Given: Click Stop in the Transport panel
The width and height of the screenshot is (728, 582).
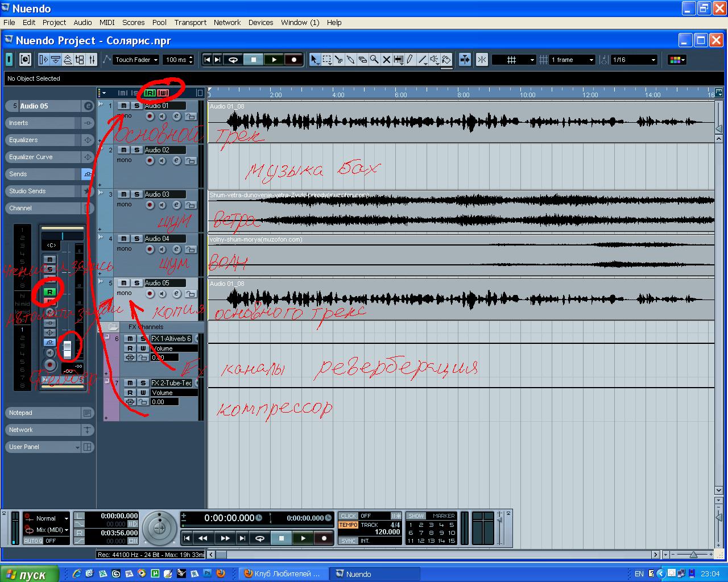Looking at the screenshot, I should click(281, 538).
